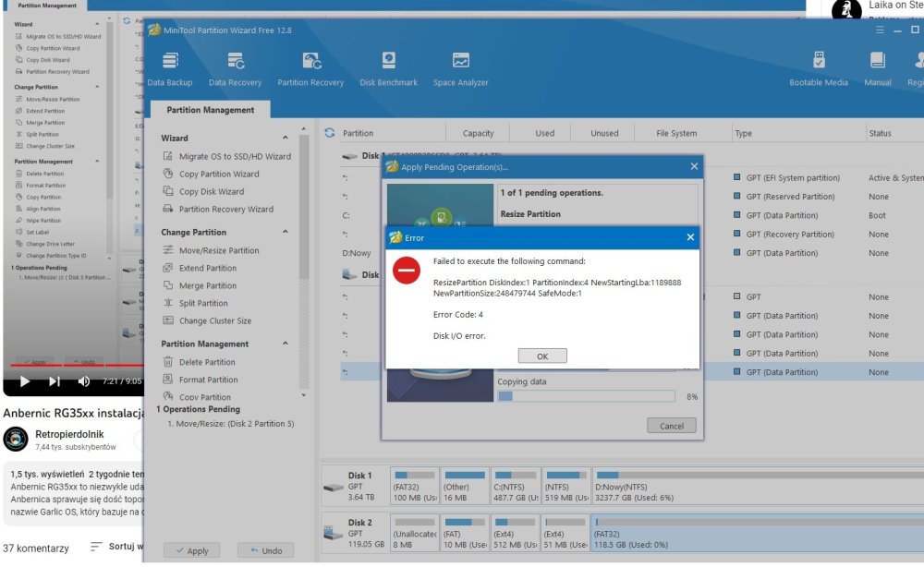Launch Data Recovery from the toolbar

235,69
